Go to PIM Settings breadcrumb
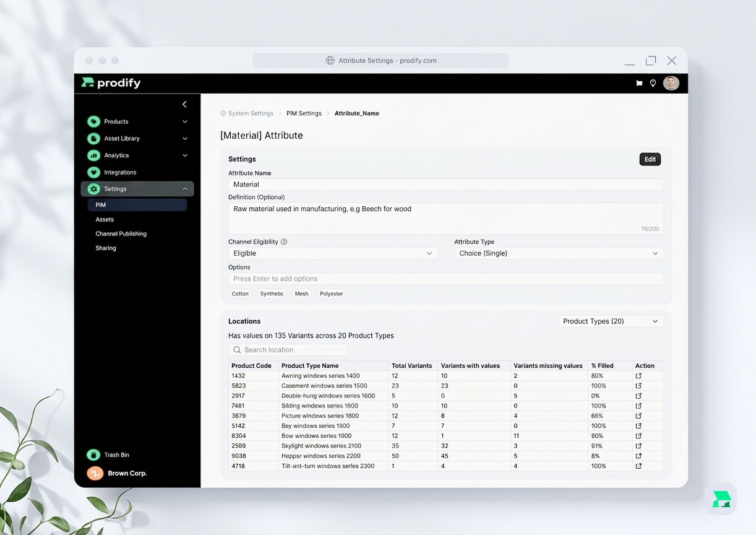The width and height of the screenshot is (756, 535). [304, 113]
